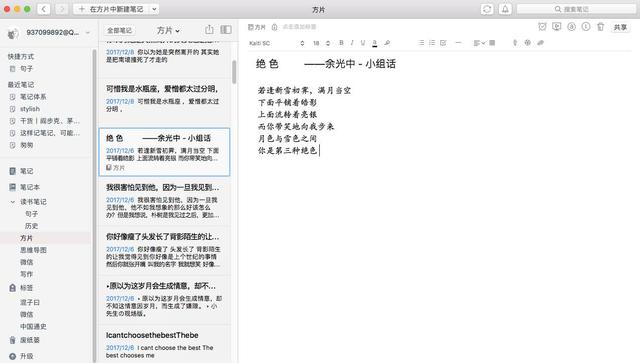Open shortcut 句子 in sidebar
640x363 pixels.
(26, 69)
